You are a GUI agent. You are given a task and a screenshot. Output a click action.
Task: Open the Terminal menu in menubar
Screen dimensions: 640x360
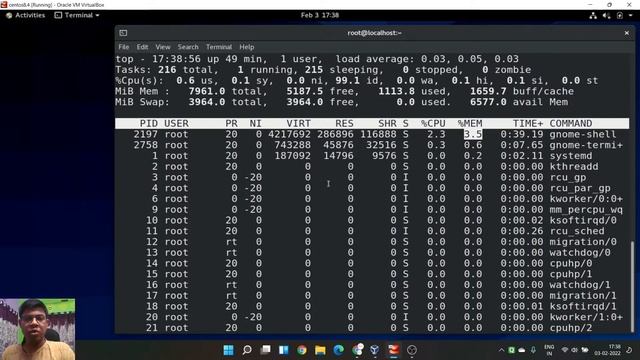coord(219,47)
